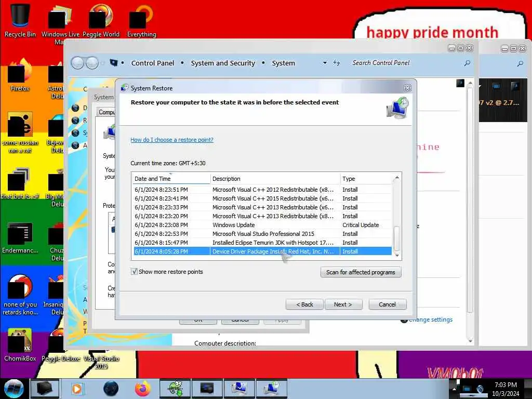Select the Windows Update Critical Update row

(x=262, y=225)
